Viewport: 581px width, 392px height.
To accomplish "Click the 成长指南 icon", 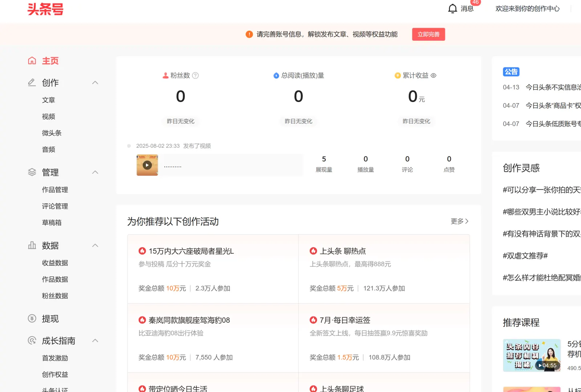I will click(32, 340).
